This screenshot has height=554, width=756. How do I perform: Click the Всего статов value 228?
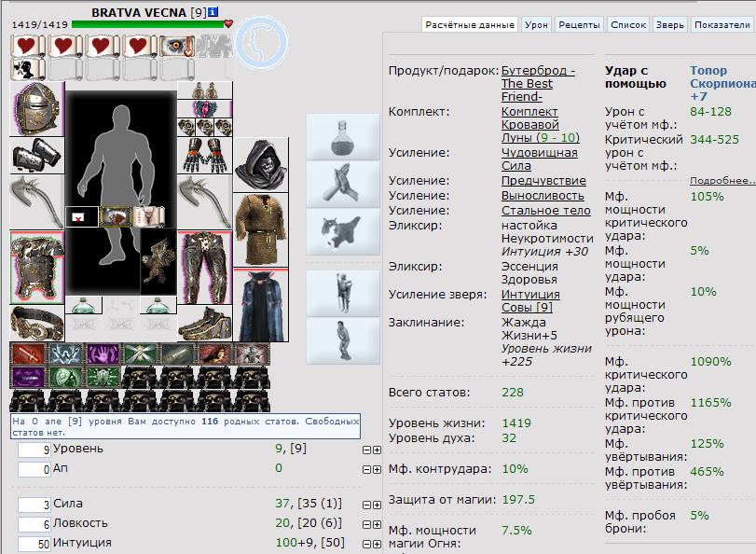pyautogui.click(x=512, y=393)
